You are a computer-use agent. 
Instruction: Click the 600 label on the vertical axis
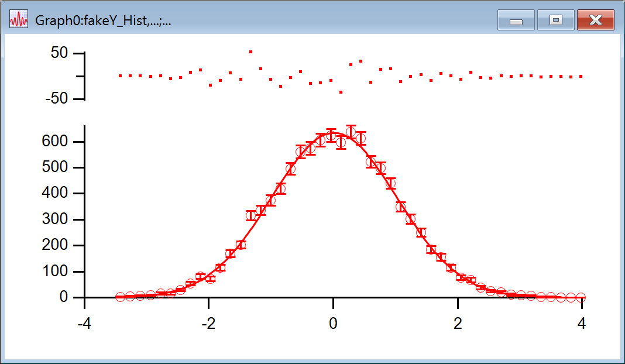coord(57,142)
